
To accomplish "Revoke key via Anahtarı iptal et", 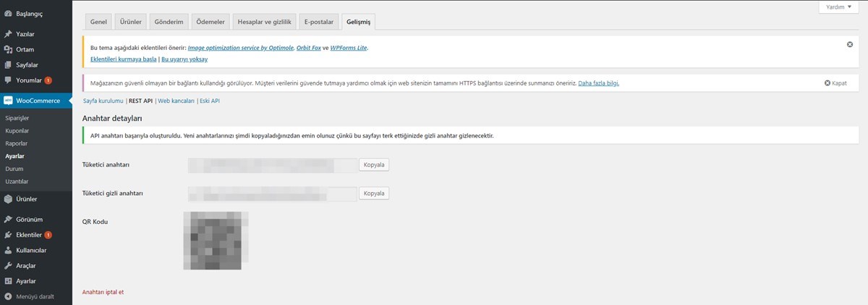I will point(103,292).
